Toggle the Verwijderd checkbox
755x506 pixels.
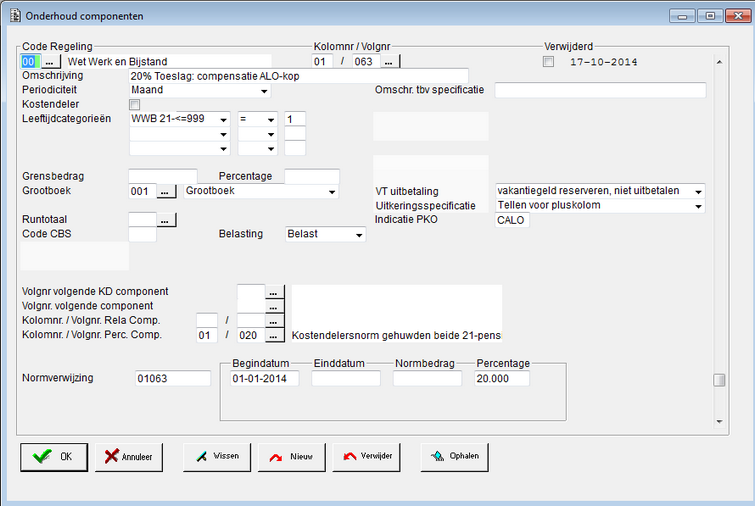[548, 62]
